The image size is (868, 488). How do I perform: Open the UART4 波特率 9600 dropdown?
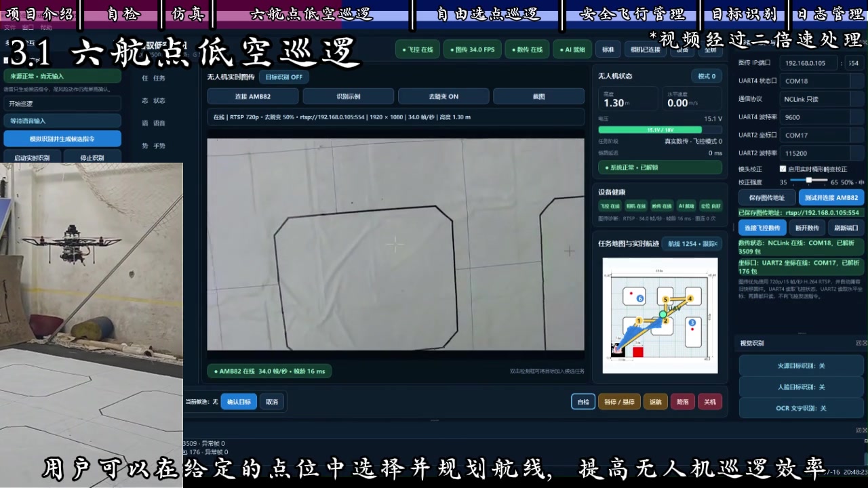[x=823, y=117]
